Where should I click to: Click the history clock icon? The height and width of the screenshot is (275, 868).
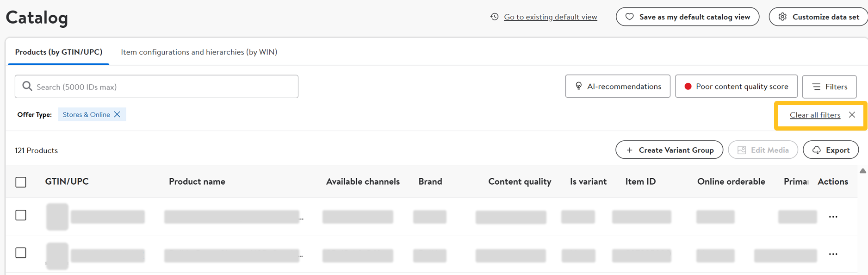point(495,17)
